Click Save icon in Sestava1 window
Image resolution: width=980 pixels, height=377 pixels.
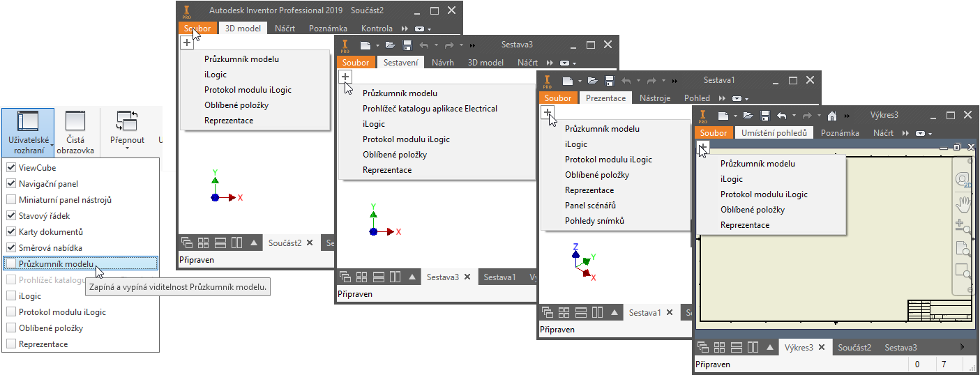(x=610, y=80)
